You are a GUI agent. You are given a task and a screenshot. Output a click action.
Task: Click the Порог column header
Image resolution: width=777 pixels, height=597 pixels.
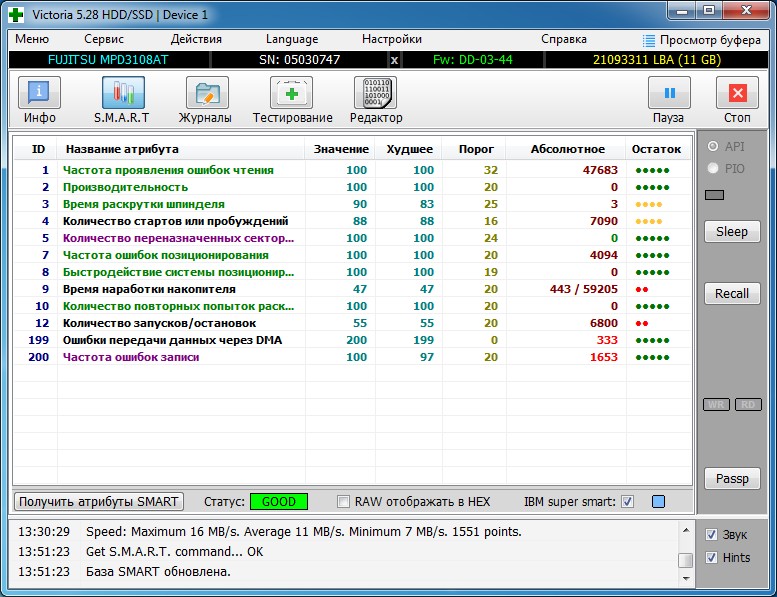(x=476, y=149)
